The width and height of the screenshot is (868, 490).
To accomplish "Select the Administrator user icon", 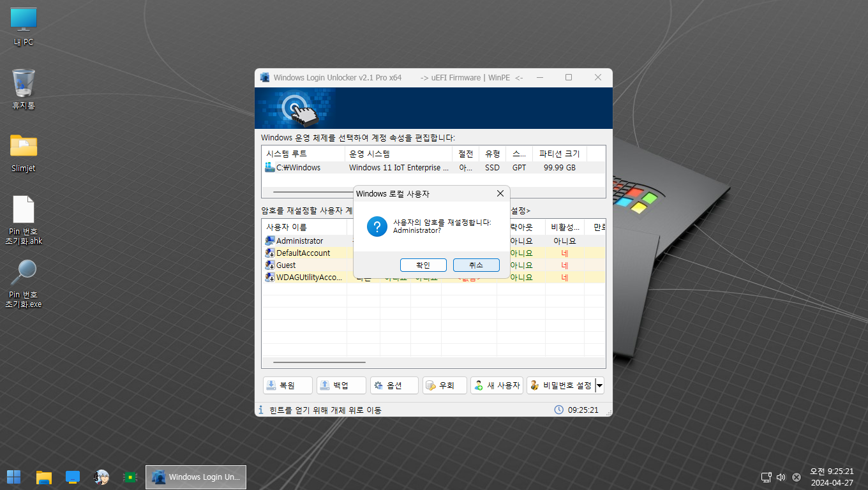I will (x=270, y=241).
